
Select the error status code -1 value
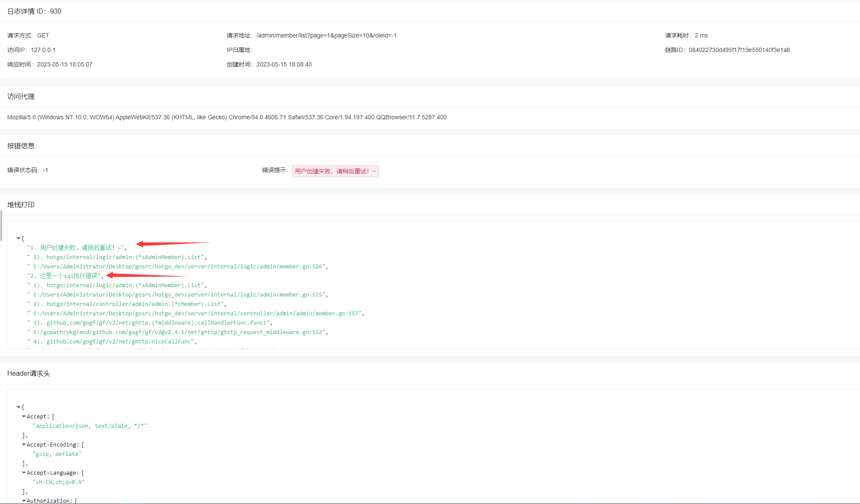pyautogui.click(x=45, y=170)
